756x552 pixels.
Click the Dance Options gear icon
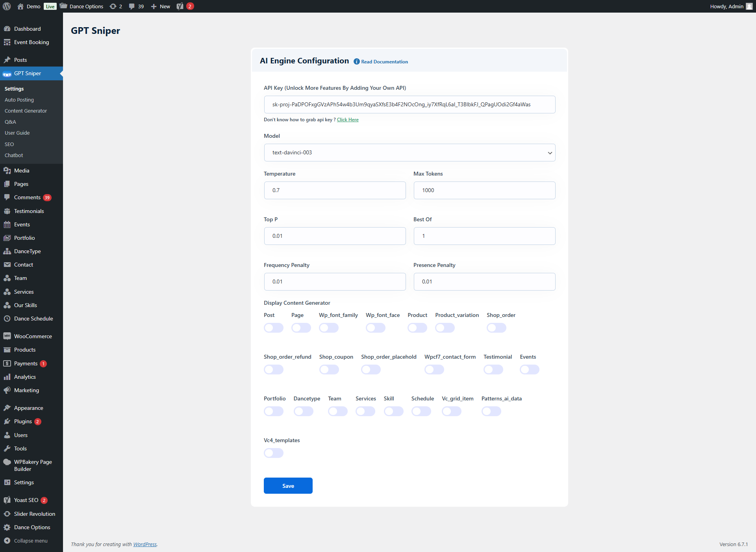[7, 527]
